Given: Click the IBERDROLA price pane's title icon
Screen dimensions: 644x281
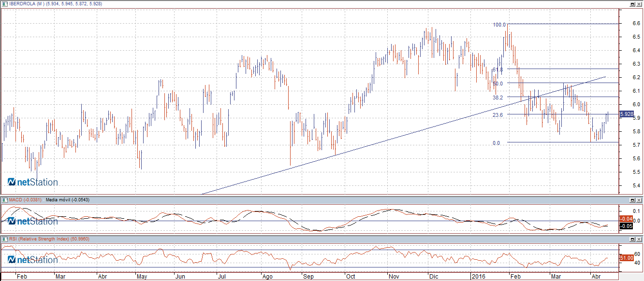Looking at the screenshot, I should coord(4,3).
